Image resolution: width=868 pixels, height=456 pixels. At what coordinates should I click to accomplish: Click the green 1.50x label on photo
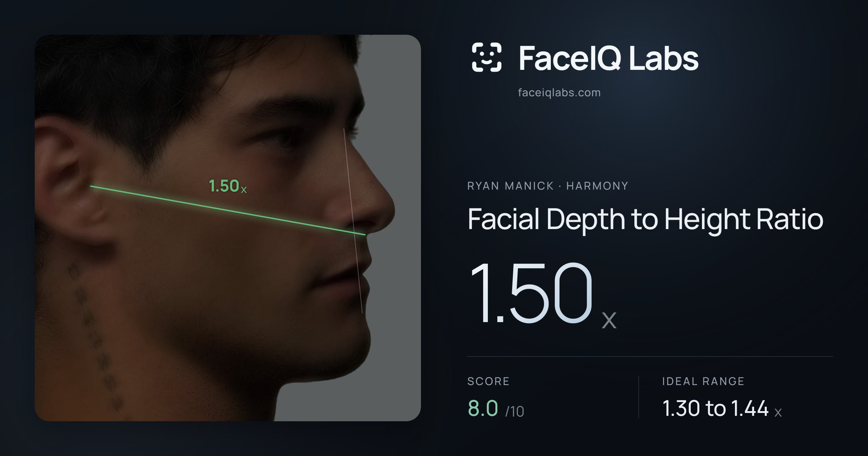[x=228, y=186]
